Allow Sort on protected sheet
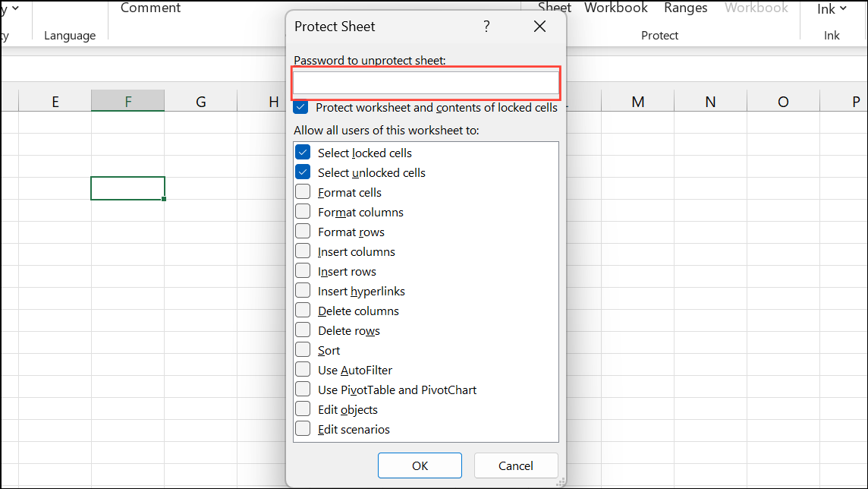This screenshot has height=489, width=868. coord(303,350)
